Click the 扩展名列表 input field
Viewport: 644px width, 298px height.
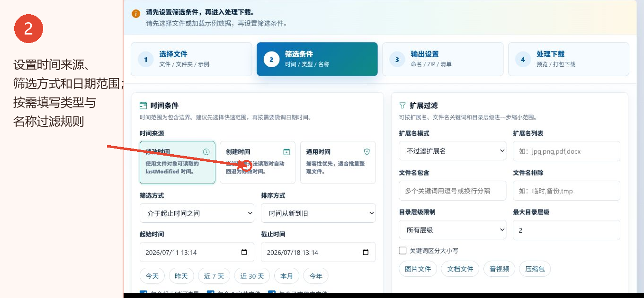[566, 151]
